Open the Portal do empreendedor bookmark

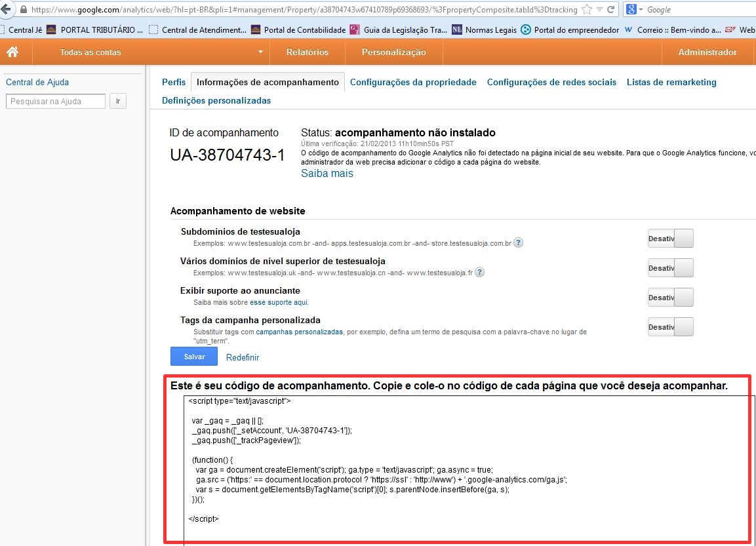tap(570, 30)
